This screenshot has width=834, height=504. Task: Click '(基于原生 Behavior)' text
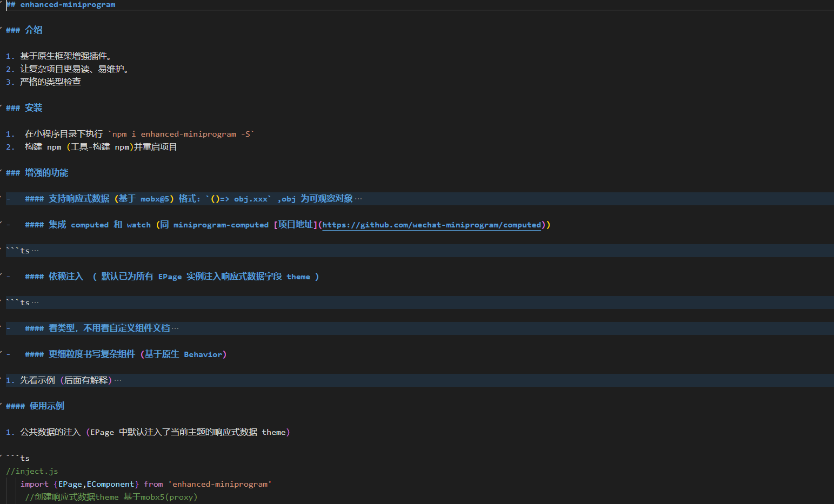(x=183, y=354)
